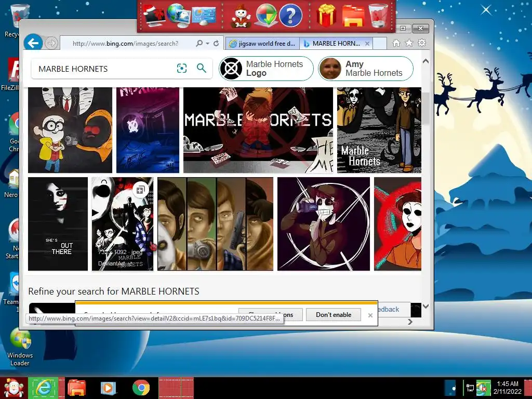Select the Marble Hornets Logo suggestion chip
This screenshot has width=532, height=399.
coord(266,69)
